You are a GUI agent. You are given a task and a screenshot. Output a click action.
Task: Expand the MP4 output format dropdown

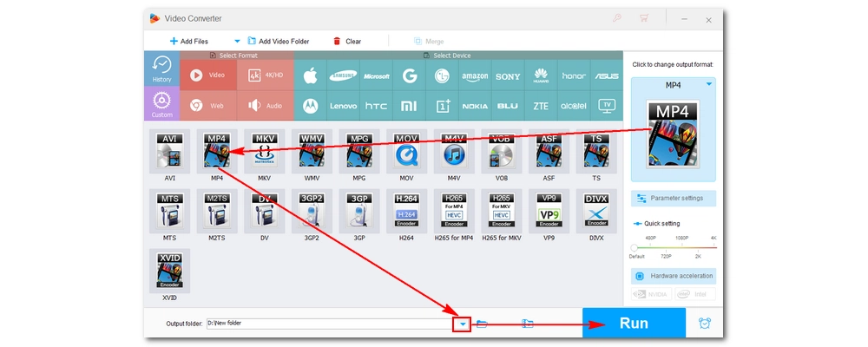(708, 84)
